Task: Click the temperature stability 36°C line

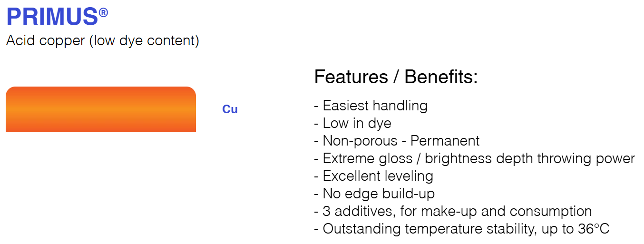Action: [462, 229]
